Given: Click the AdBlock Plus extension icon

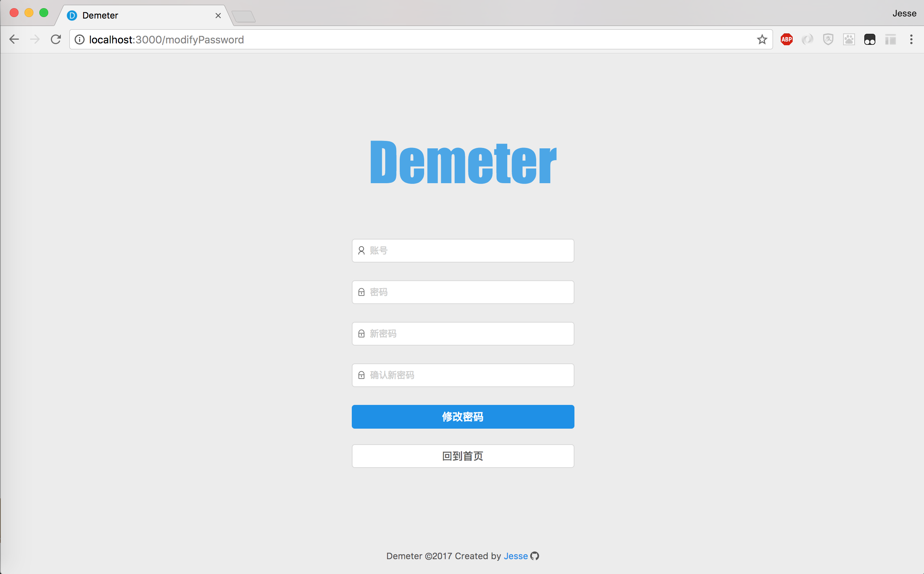Looking at the screenshot, I should [786, 39].
